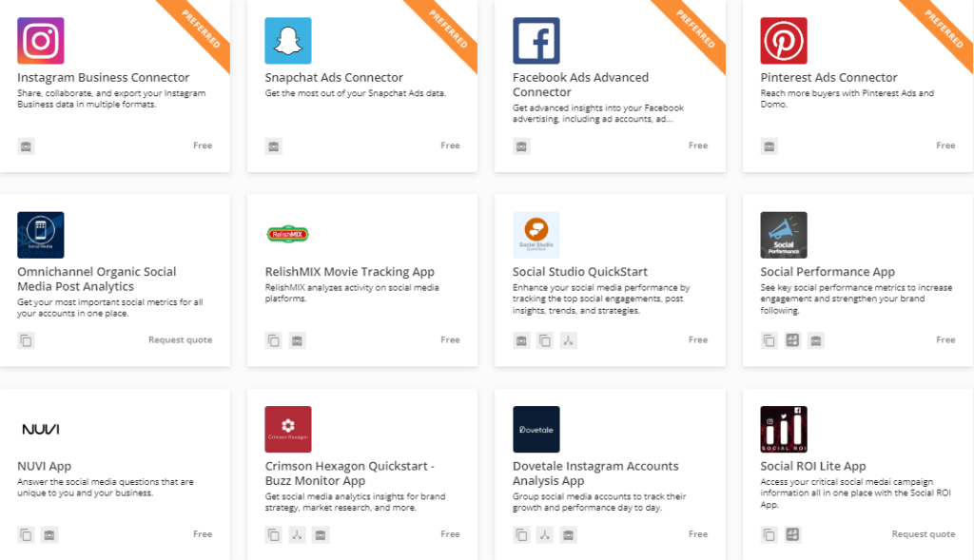Open the Facebook Ads Advanced Connector title
Screen dimensions: 974x560
tap(580, 85)
